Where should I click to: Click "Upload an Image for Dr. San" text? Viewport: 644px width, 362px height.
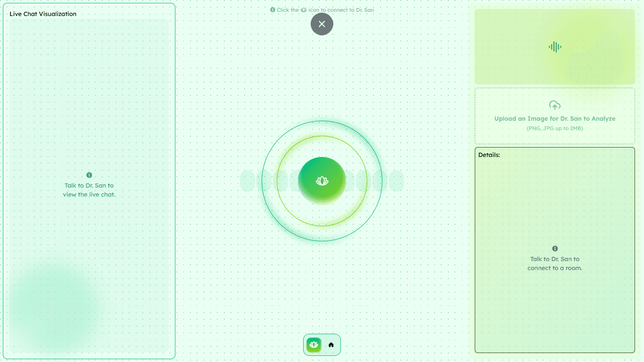tap(555, 119)
